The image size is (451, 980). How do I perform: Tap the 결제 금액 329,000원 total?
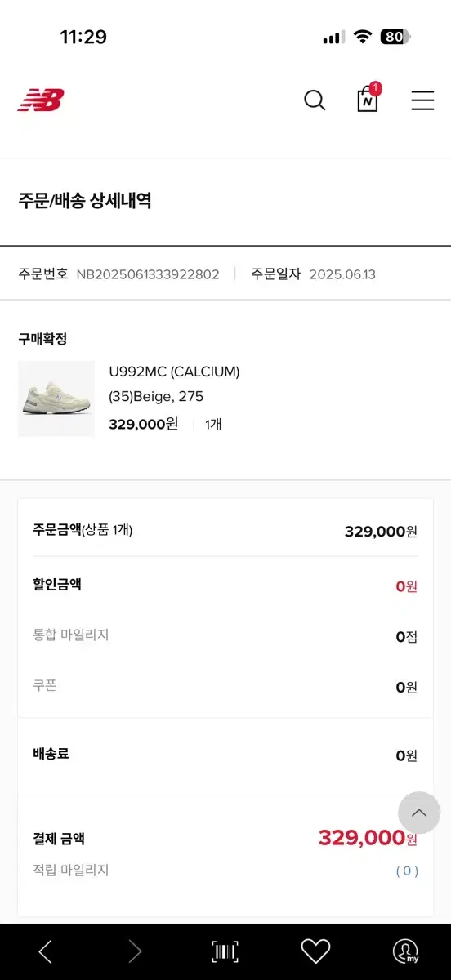(x=368, y=838)
